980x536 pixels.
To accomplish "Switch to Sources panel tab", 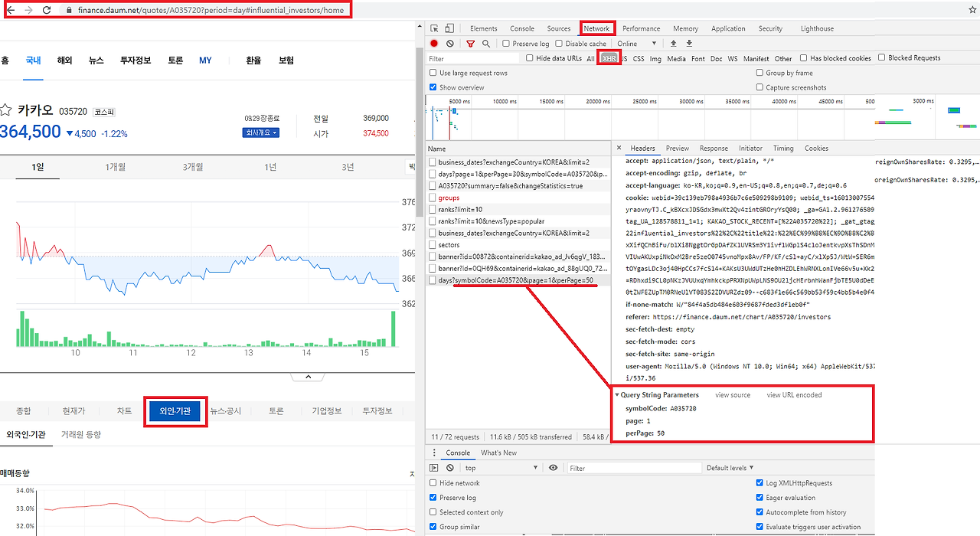I will tap(559, 28).
